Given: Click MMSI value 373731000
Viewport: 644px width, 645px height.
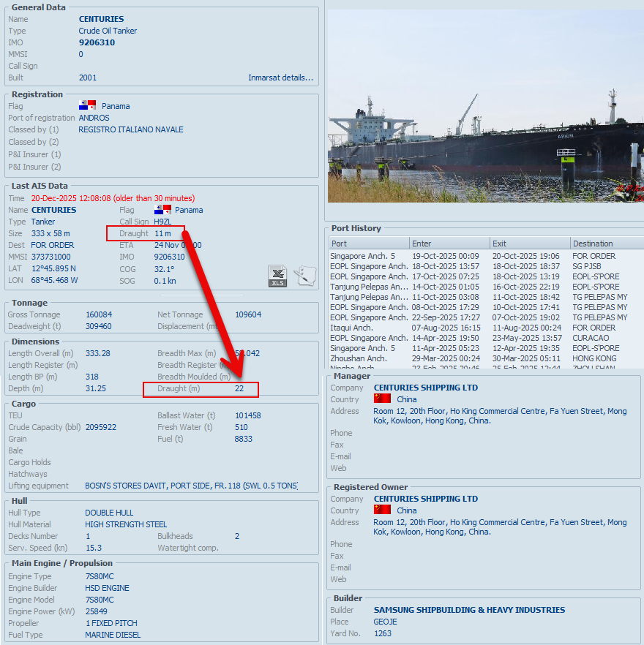Looking at the screenshot, I should [x=50, y=257].
